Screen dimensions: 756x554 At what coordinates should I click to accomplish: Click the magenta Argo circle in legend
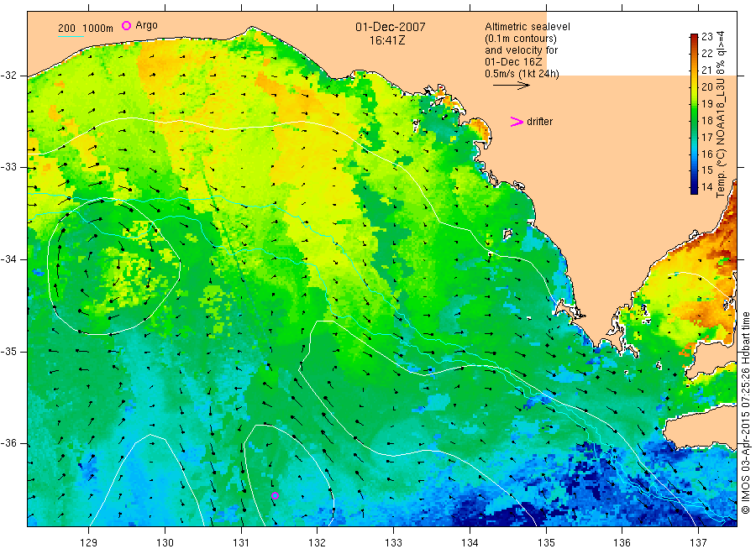tap(126, 25)
